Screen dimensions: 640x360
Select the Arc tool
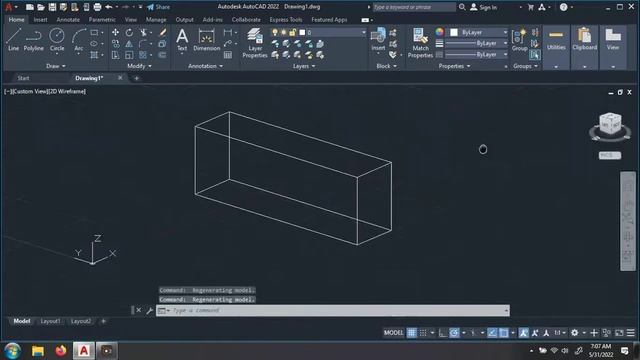(x=78, y=40)
